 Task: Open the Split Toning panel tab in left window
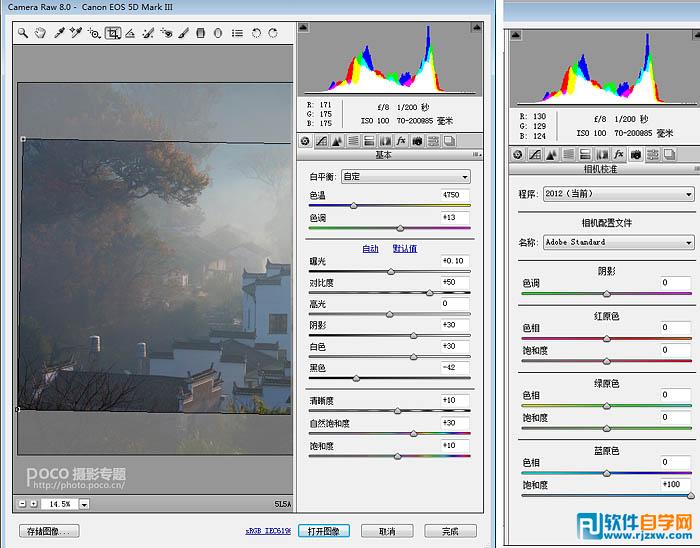click(369, 141)
